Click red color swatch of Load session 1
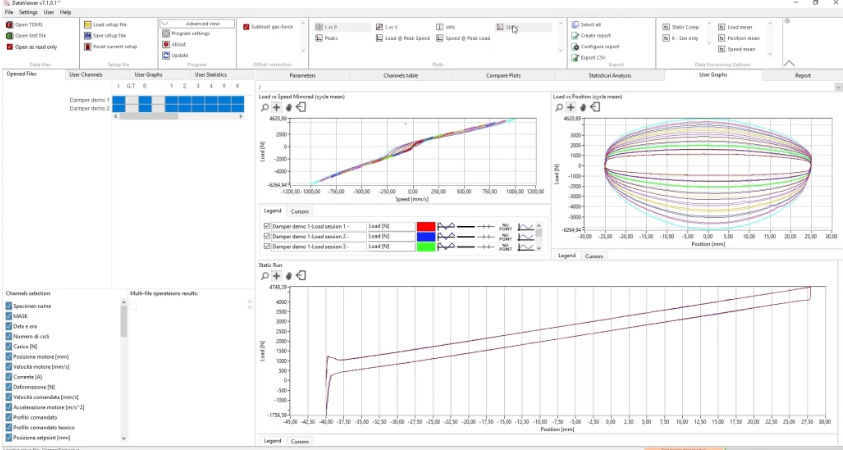843x450 pixels. [426, 226]
